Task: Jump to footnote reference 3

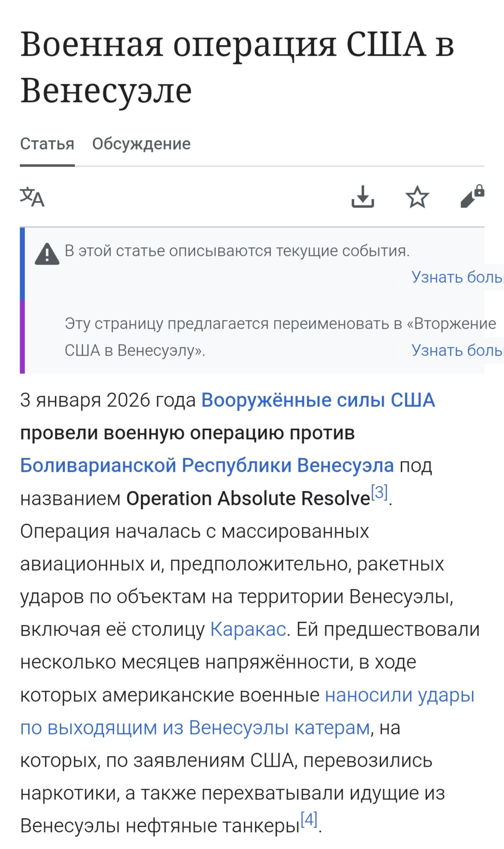Action: [x=379, y=492]
